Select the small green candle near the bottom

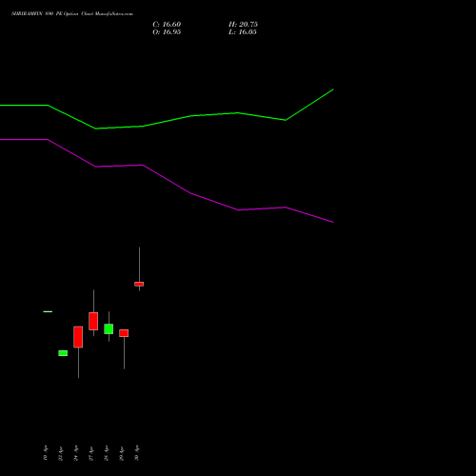click(x=63, y=353)
